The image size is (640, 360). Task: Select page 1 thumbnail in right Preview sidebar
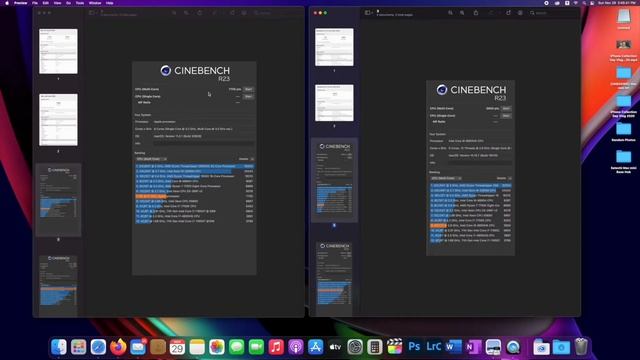click(334, 47)
